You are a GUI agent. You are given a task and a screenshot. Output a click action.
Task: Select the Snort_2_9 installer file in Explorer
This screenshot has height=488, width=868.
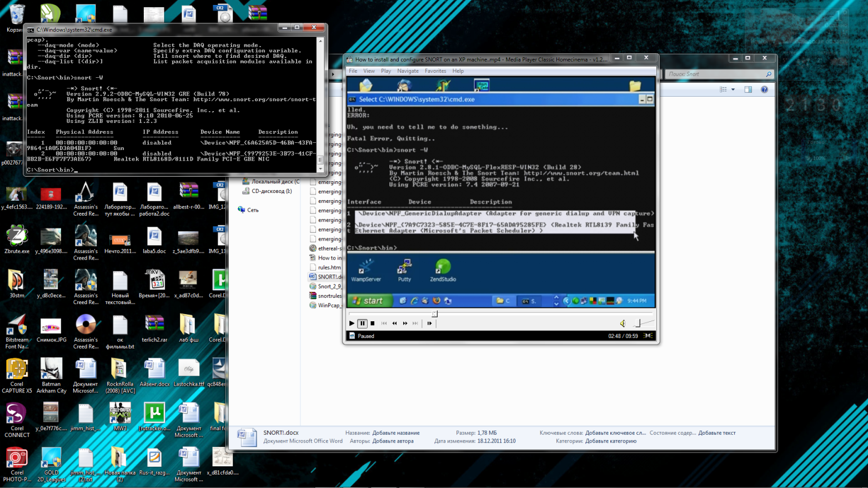(325, 286)
